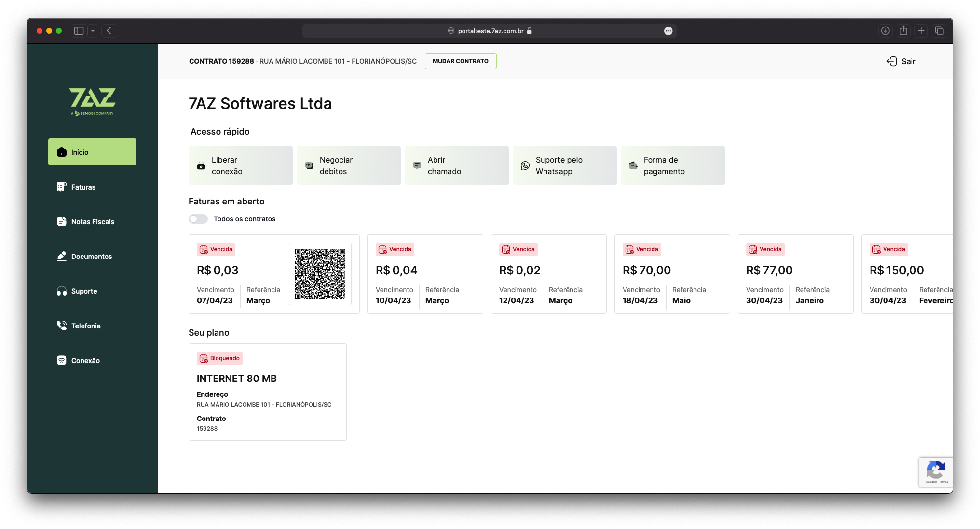Click the 7AZ Softwares Ltda heading

(x=260, y=104)
